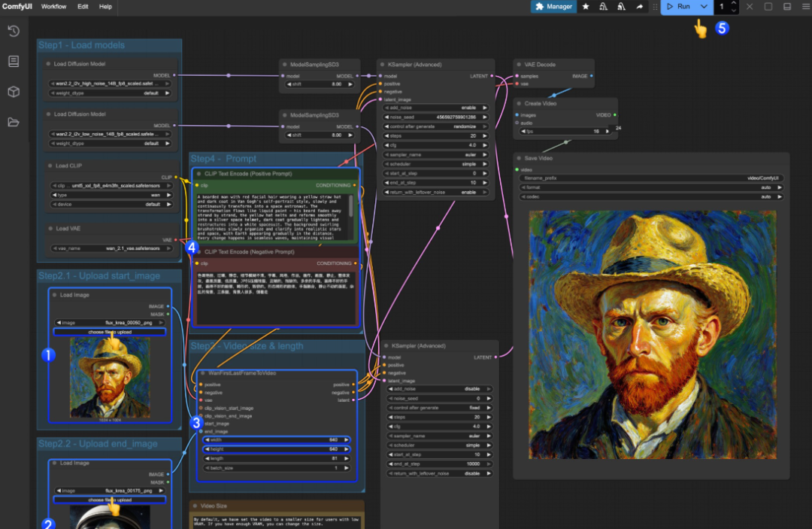This screenshot has width=812, height=529.
Task: Click the right arrow on the fps widget
Action: tap(607, 132)
